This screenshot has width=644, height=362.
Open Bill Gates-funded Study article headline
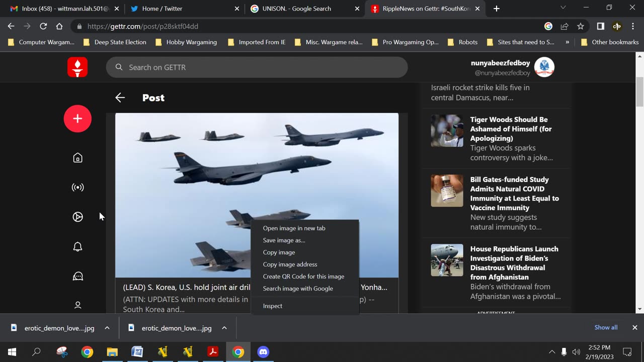click(x=514, y=194)
